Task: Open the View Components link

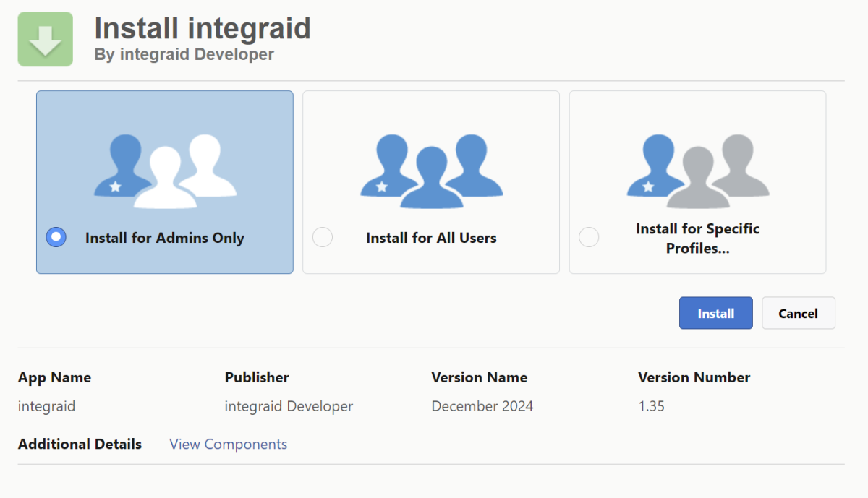Action: click(x=229, y=444)
